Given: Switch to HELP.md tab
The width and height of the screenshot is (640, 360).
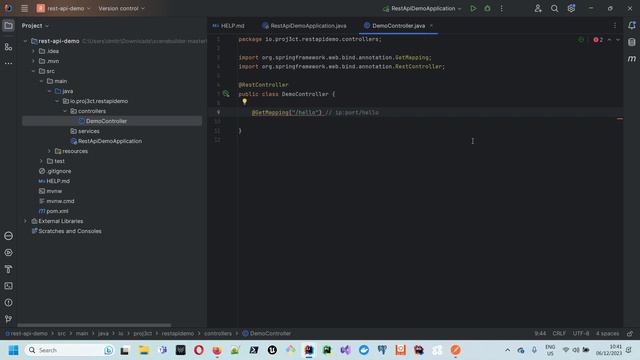Looking at the screenshot, I should click(x=229, y=26).
